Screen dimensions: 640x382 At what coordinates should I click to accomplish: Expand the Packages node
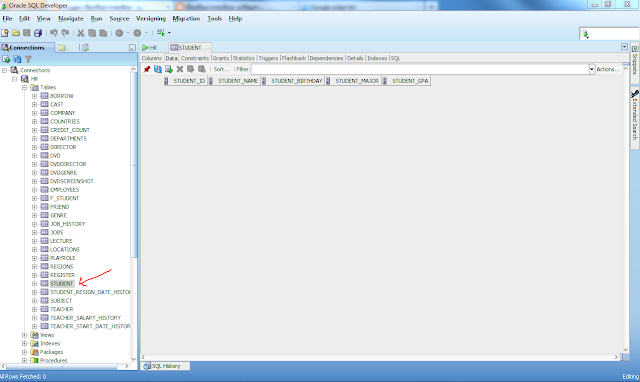tap(24, 352)
